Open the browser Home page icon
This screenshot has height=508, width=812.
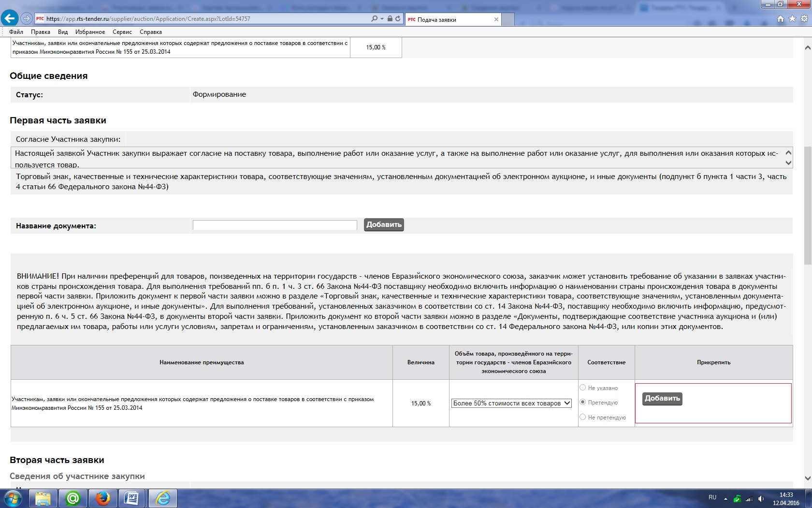[781, 19]
